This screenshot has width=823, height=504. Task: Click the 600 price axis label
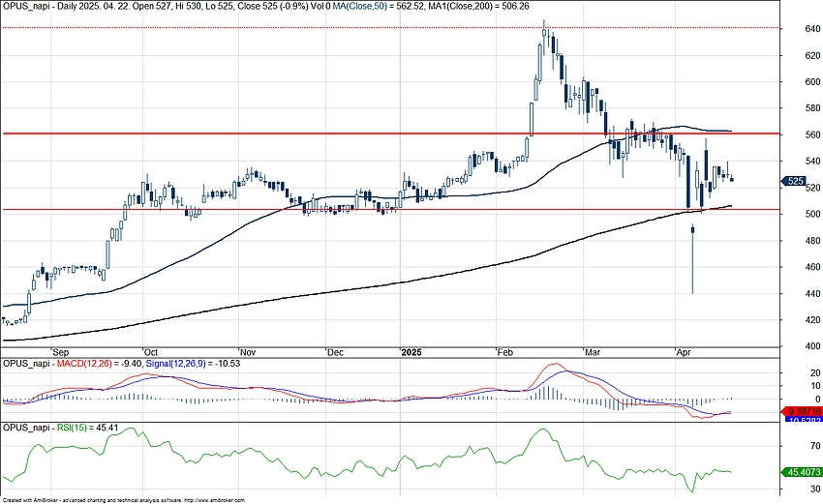[x=800, y=81]
